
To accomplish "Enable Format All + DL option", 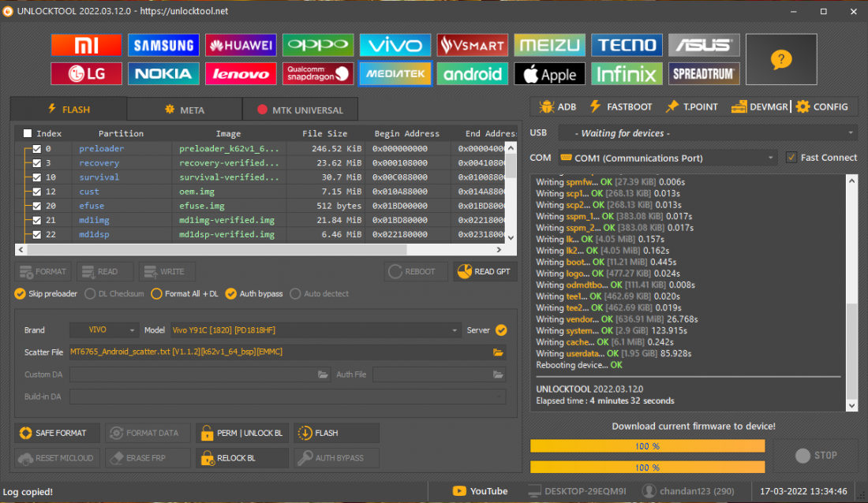I will click(x=185, y=294).
